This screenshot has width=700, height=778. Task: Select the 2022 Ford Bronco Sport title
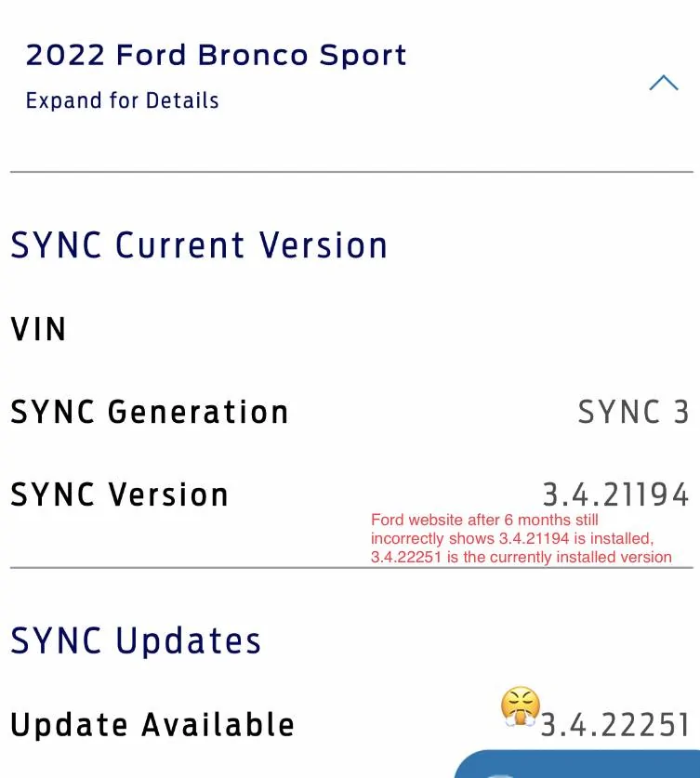tap(216, 55)
